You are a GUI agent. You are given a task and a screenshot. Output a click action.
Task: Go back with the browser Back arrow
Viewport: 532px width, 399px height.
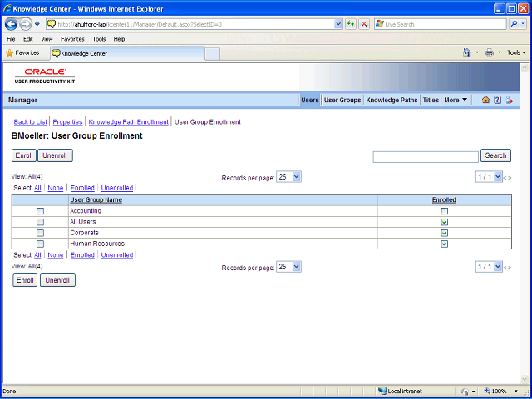coord(11,24)
